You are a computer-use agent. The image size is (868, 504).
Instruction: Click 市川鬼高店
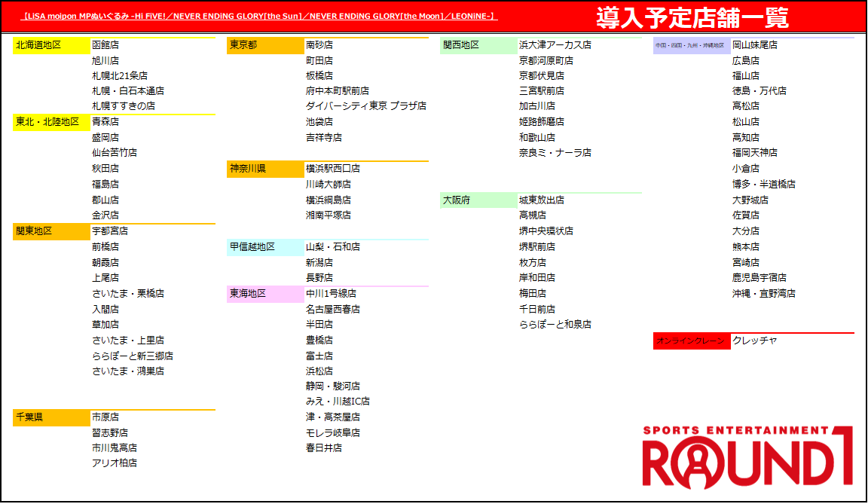[x=115, y=447]
